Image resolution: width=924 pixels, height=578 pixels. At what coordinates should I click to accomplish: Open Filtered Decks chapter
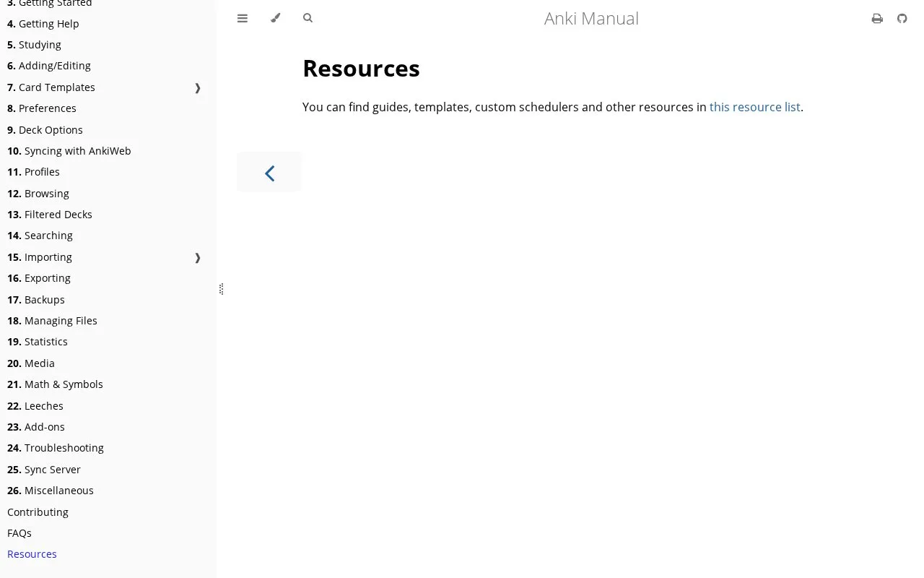click(50, 215)
